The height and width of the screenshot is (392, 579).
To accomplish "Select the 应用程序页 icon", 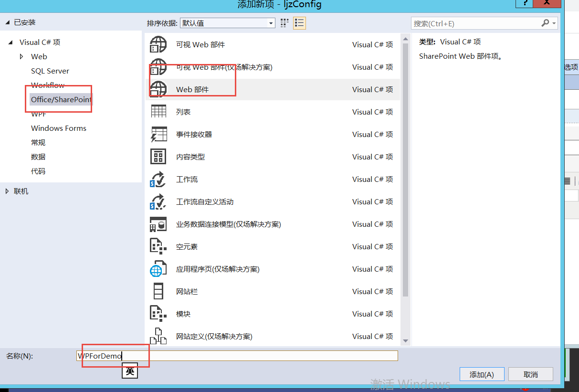I will (x=158, y=269).
